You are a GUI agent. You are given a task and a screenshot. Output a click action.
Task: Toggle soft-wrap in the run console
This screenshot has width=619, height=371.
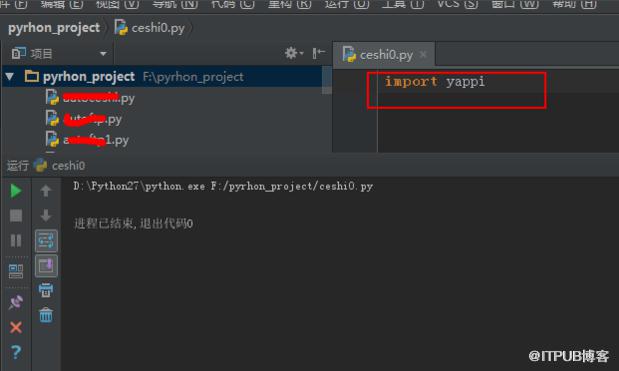coord(46,241)
